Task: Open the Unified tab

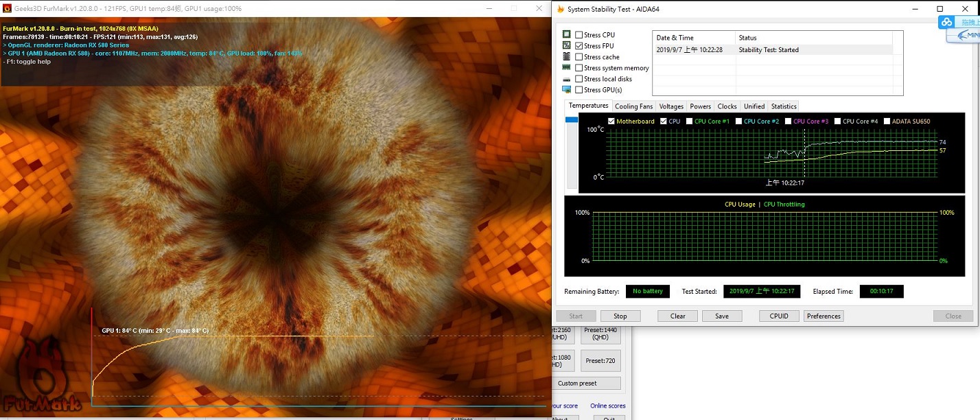Action: pos(754,106)
